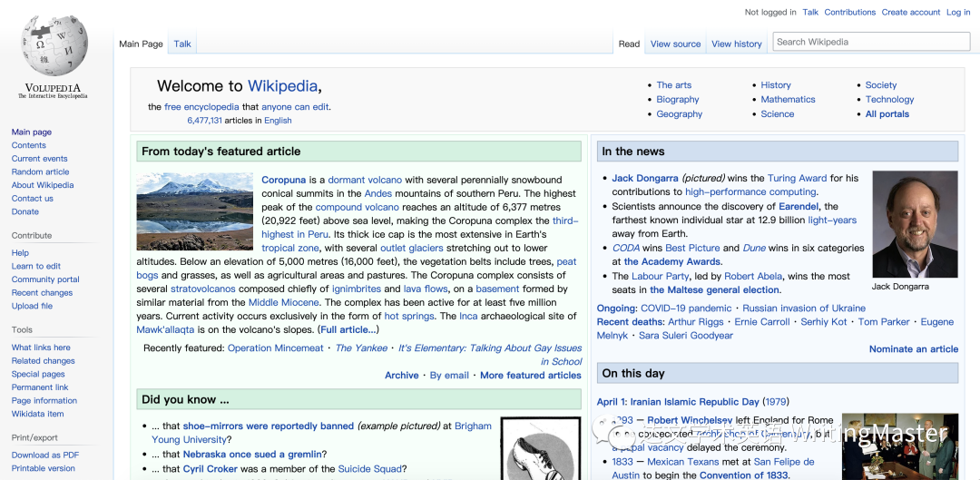Viewport: 980px width, 480px height.
Task: Open About Wikipedia sidebar link
Action: (x=43, y=185)
